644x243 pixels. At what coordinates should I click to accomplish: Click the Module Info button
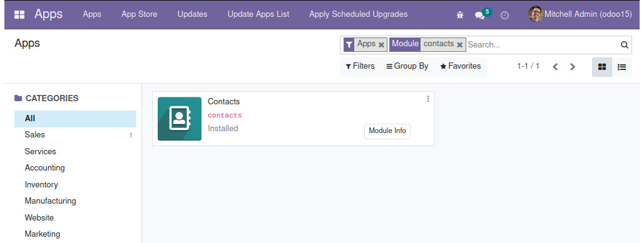coord(387,131)
